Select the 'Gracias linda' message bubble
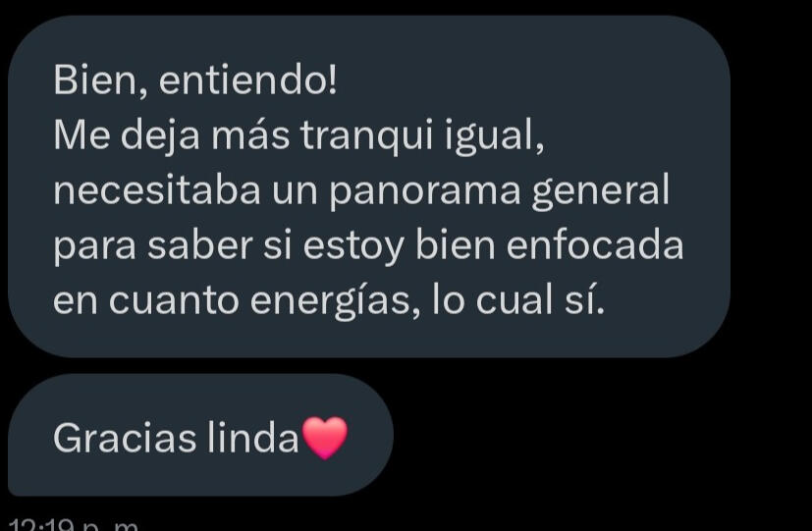Image resolution: width=812 pixels, height=531 pixels. pos(200,435)
